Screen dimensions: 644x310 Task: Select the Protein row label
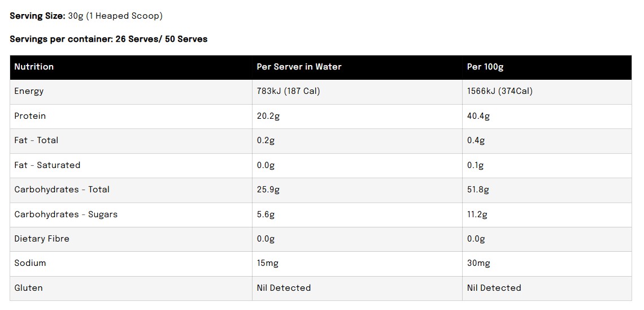(x=30, y=116)
